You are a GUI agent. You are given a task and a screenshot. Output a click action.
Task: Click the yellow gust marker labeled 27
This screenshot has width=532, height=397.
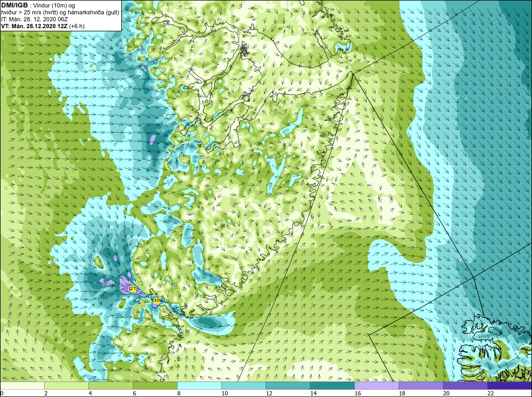[x=132, y=289]
